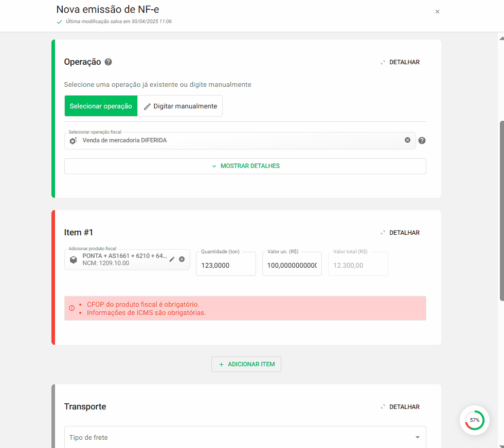Remove Venda de mercadoria DIFERIDA via X icon
The width and height of the screenshot is (504, 448).
click(x=407, y=140)
